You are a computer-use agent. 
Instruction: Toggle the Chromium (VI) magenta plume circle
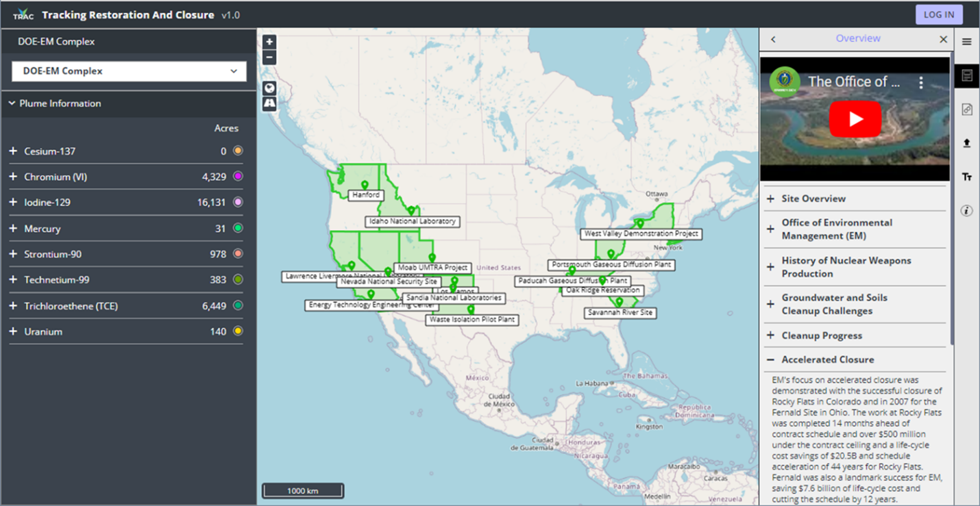click(238, 177)
